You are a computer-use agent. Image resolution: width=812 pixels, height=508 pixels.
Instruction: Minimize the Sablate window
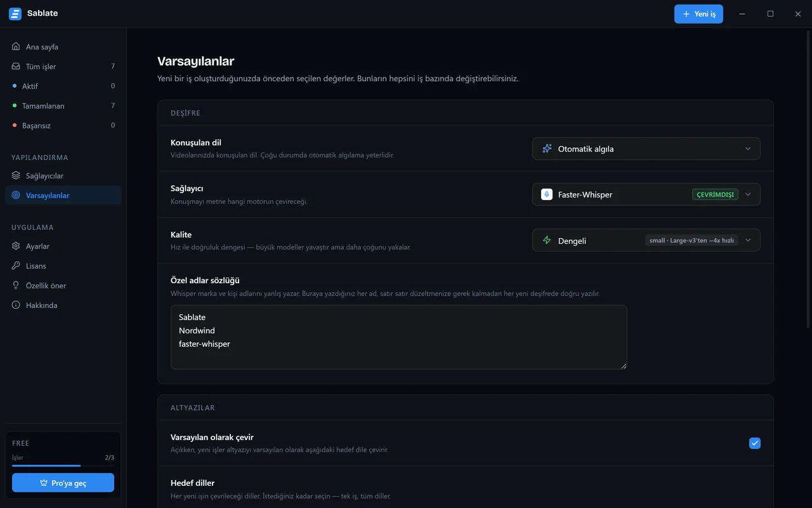click(x=742, y=14)
